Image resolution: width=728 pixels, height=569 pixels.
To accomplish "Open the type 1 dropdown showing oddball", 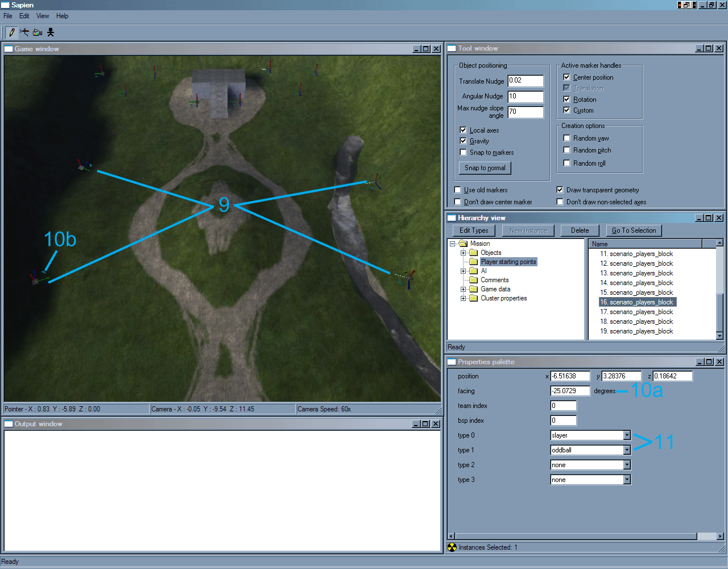I will (627, 450).
